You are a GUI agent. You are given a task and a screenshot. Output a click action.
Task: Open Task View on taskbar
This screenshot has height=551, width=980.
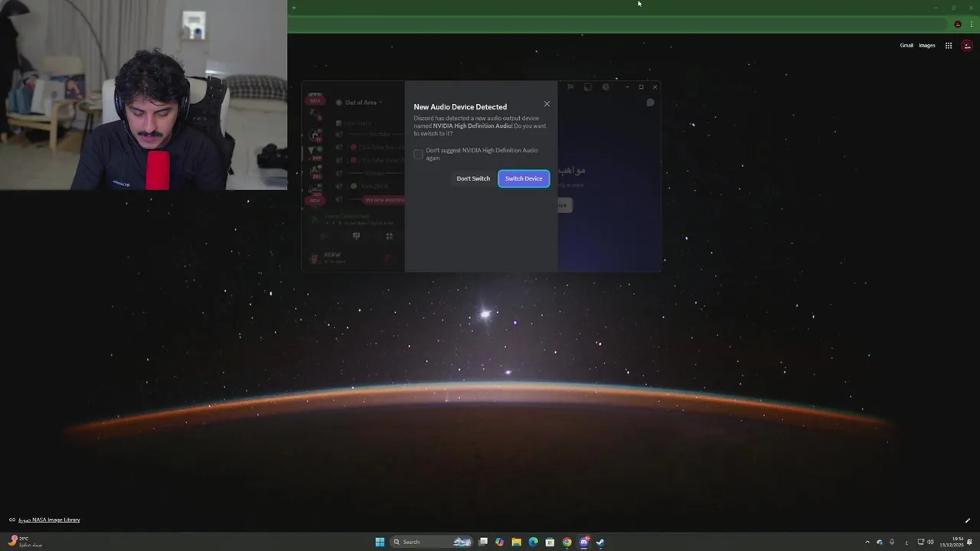(483, 542)
